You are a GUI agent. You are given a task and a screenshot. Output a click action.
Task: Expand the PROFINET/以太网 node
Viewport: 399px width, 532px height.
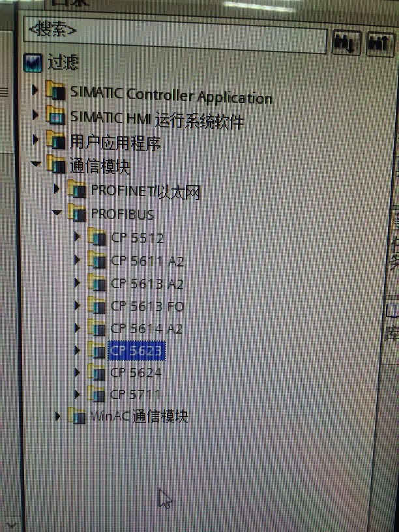(57, 188)
